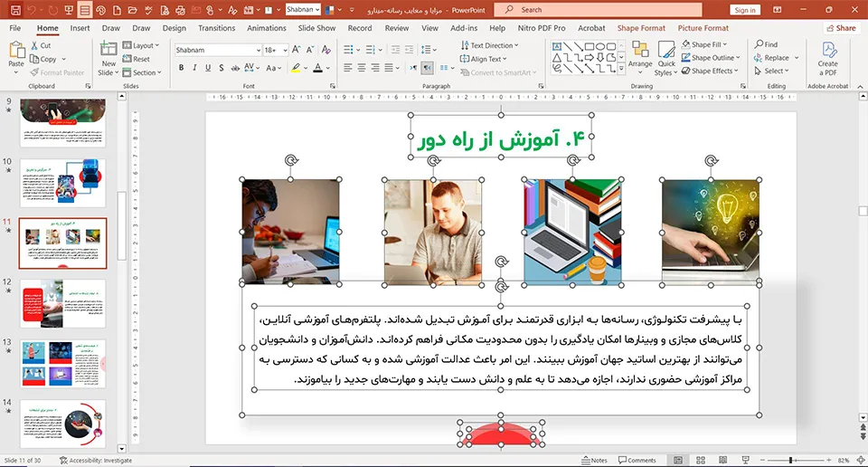Open the Font dialog launcher
The width and height of the screenshot is (868, 467).
[x=333, y=86]
